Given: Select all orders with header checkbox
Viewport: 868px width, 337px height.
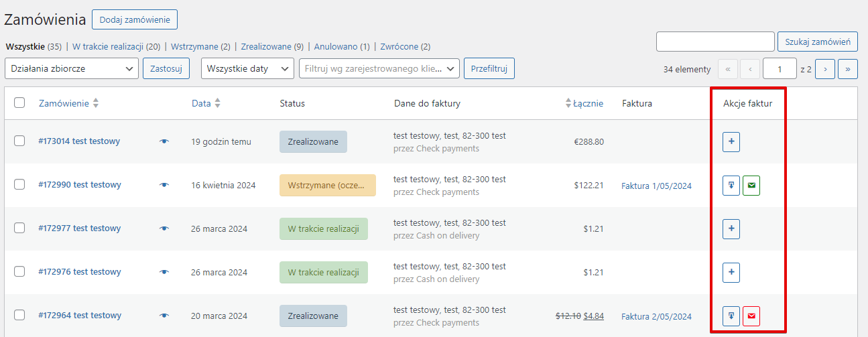Looking at the screenshot, I should click(x=19, y=103).
